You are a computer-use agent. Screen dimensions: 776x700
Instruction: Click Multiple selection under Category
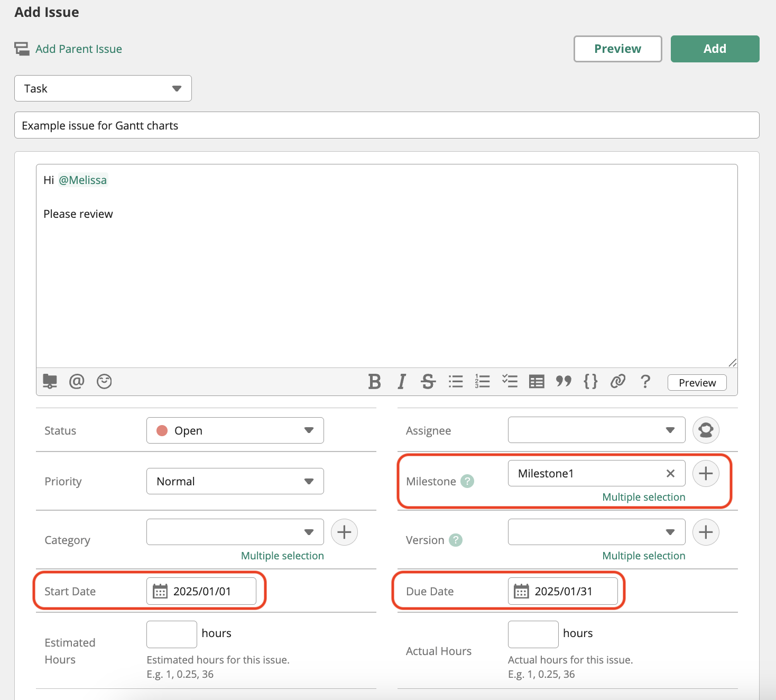coord(282,556)
